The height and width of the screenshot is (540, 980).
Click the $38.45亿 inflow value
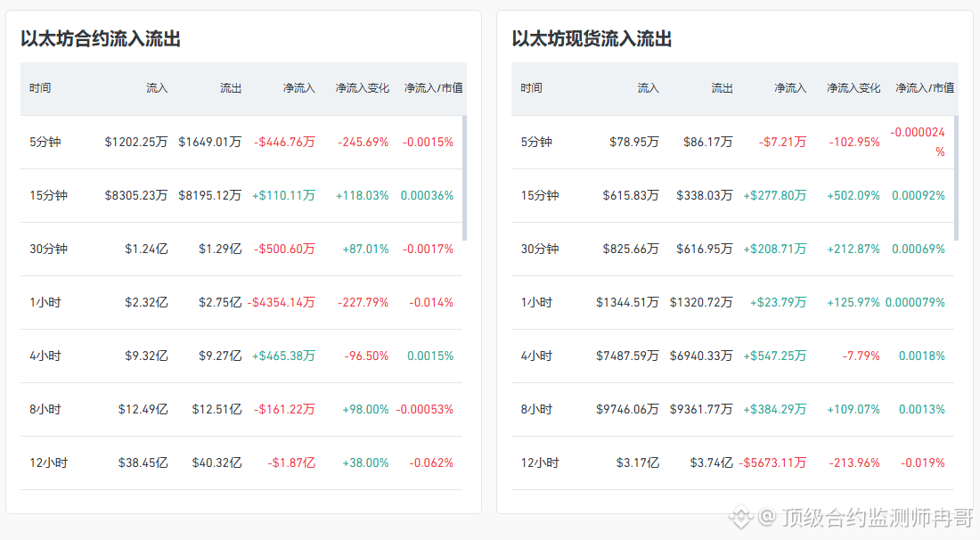click(x=143, y=462)
